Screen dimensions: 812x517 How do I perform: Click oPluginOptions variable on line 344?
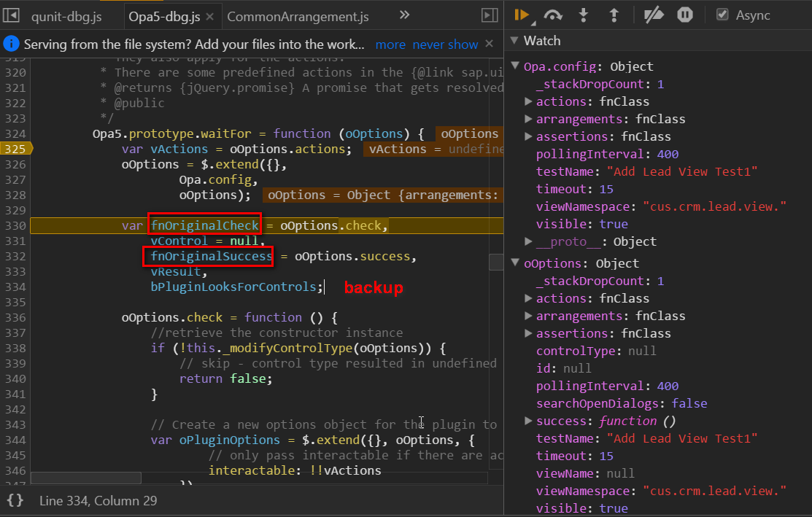coord(229,440)
